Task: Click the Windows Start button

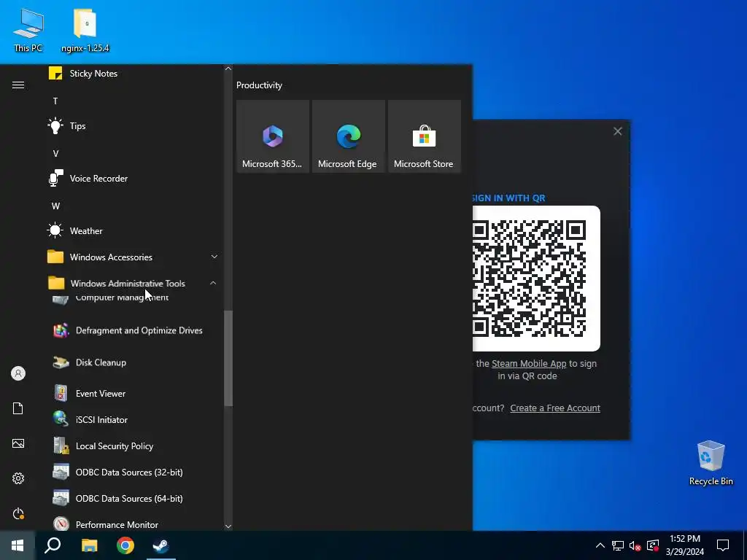Action: [x=18, y=545]
